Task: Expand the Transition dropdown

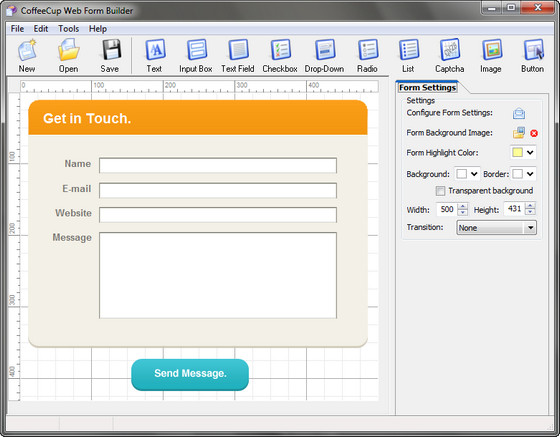Action: pos(496,227)
